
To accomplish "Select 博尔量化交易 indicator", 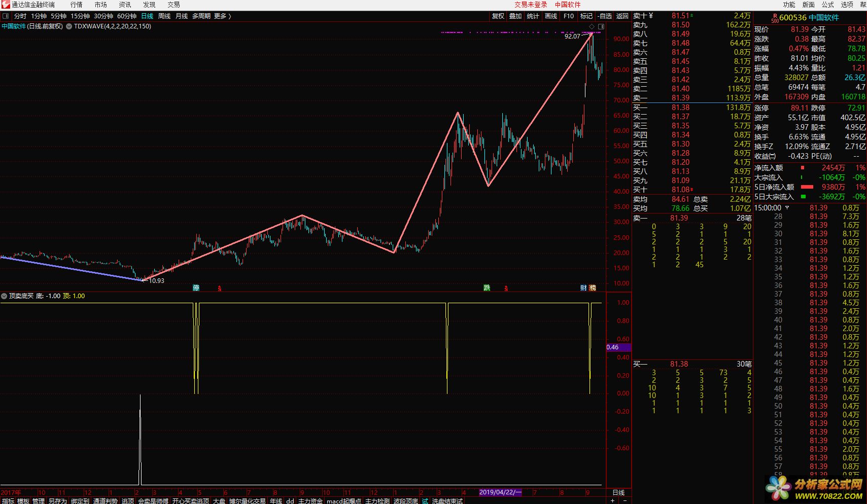I will pos(247,501).
